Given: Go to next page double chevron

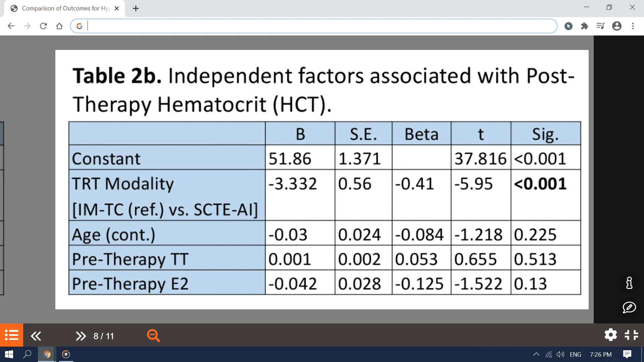Looking at the screenshot, I should 81,336.
